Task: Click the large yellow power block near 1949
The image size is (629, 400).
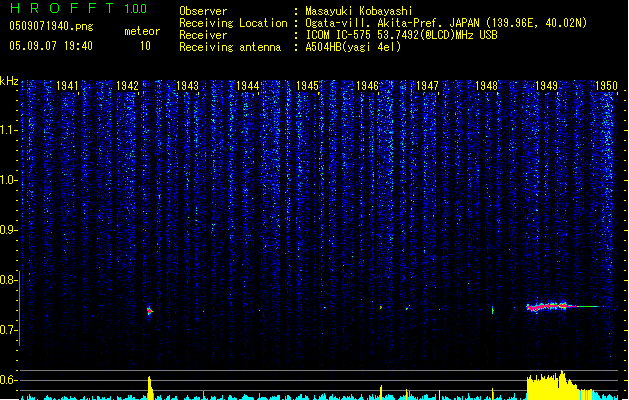Action: click(x=560, y=386)
